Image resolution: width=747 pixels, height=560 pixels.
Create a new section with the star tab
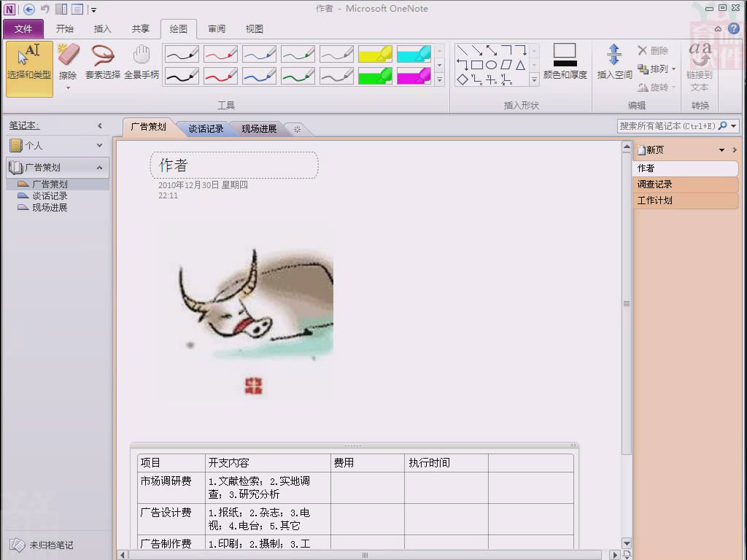pyautogui.click(x=298, y=129)
